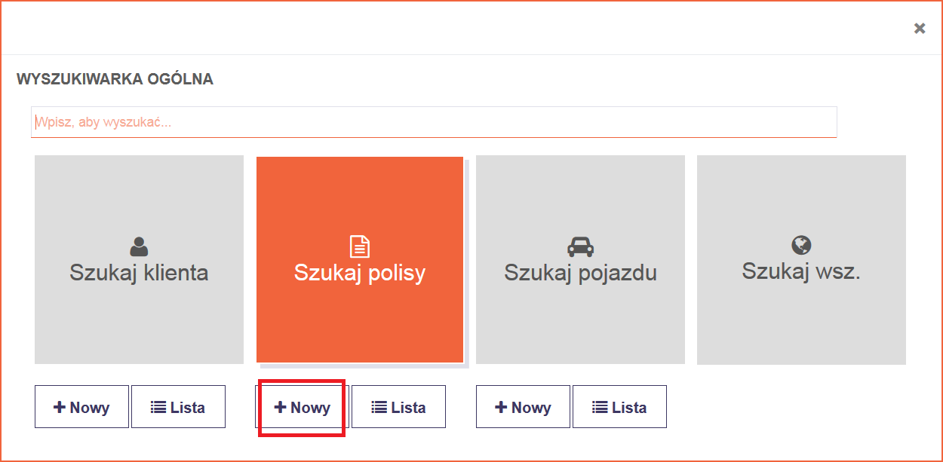
Task: Create new vehicle with Nowy button
Action: (522, 407)
